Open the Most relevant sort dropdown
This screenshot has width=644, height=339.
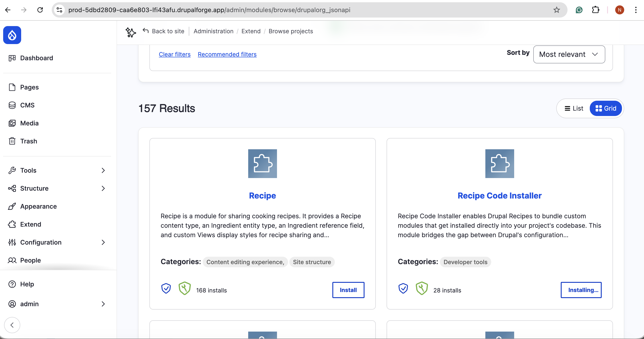pos(569,54)
